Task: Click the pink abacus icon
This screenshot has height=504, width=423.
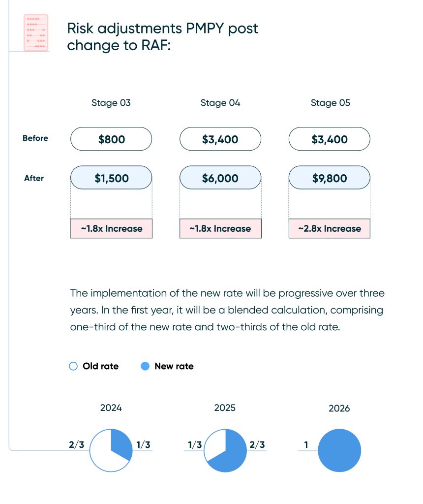Action: click(x=36, y=32)
